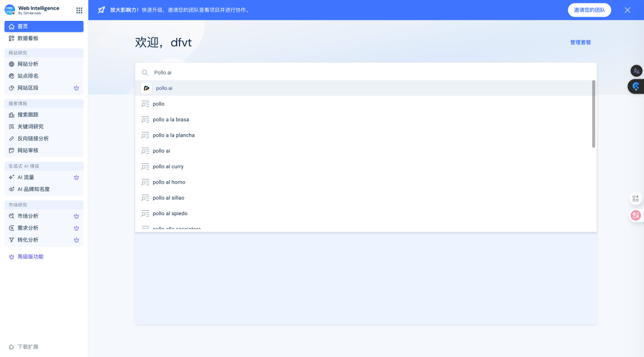
Task: Open 关键词研究 keyword research
Action: (44, 126)
